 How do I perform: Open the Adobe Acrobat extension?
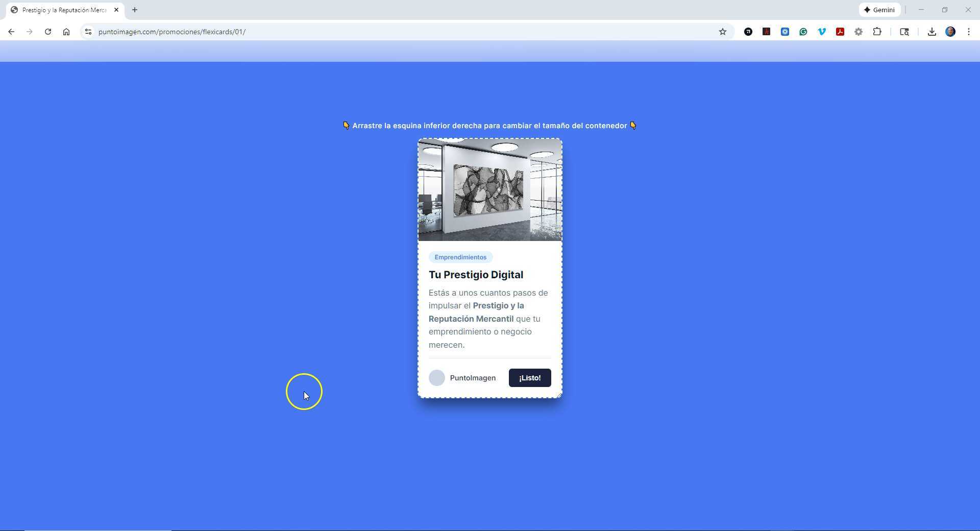tap(840, 32)
